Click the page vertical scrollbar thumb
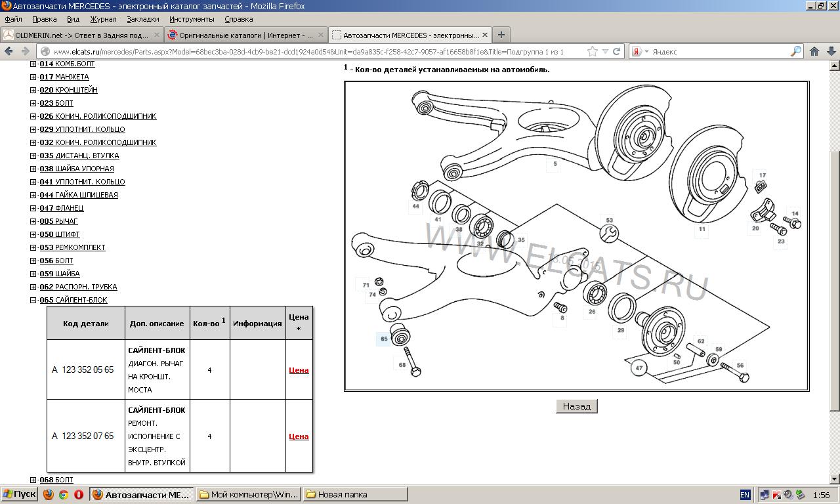Image resolution: width=840 pixels, height=504 pixels. pyautogui.click(x=835, y=281)
